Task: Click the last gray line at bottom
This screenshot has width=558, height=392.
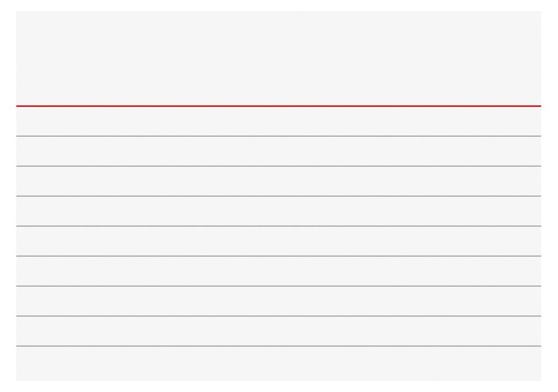Action: tap(278, 346)
